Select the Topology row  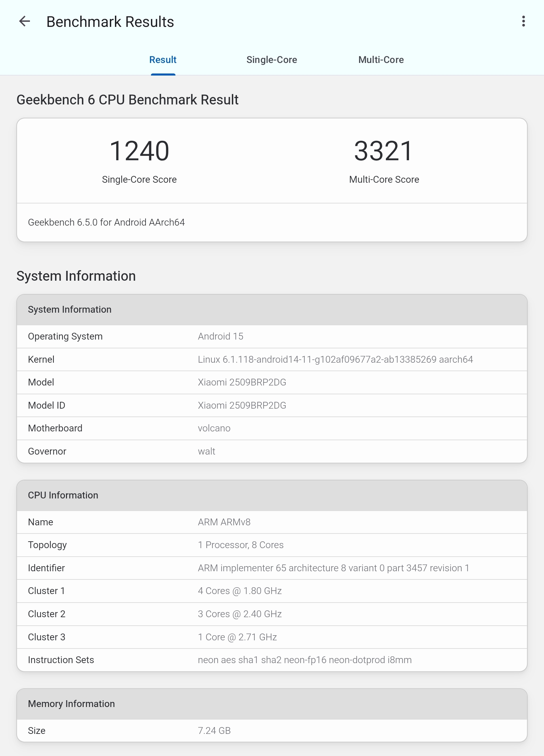coord(271,545)
